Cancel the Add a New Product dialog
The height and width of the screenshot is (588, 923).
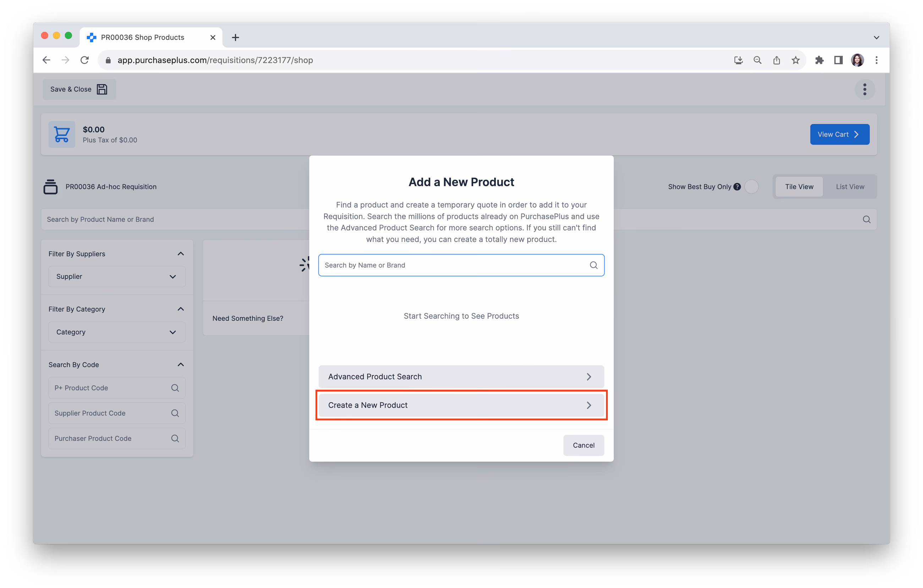click(583, 445)
